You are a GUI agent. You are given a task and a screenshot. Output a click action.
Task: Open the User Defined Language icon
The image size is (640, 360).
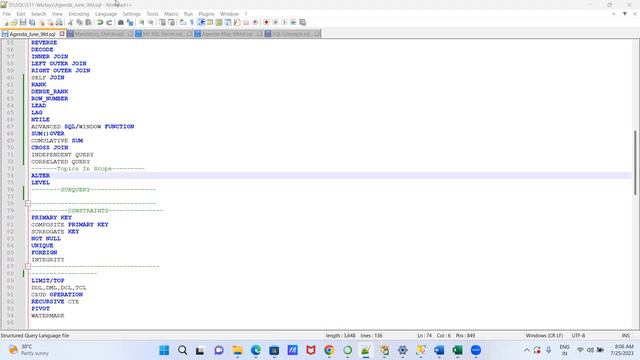point(209,22)
